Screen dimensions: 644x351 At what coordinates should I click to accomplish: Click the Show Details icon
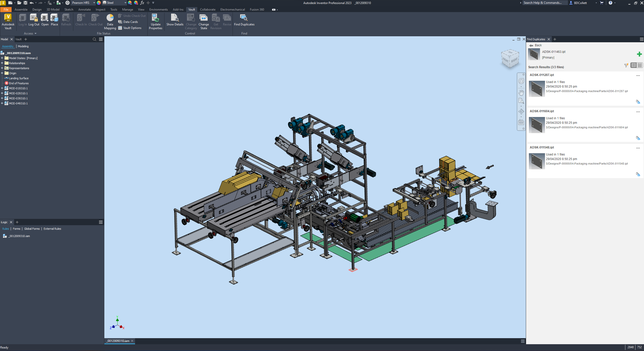click(175, 20)
